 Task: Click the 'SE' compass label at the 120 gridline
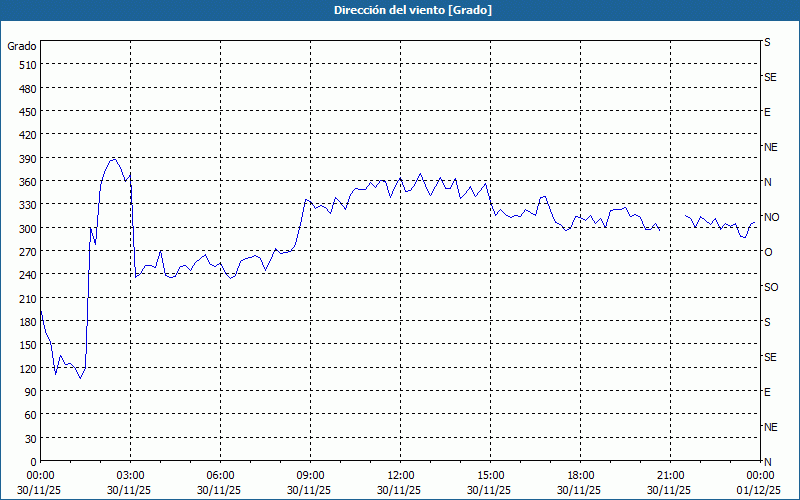(x=770, y=357)
